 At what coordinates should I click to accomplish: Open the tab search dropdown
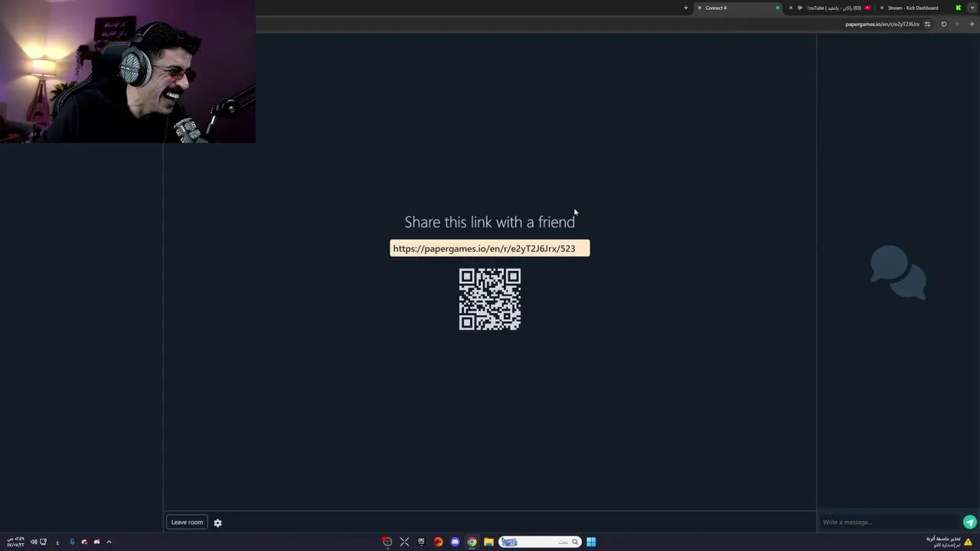tap(972, 8)
